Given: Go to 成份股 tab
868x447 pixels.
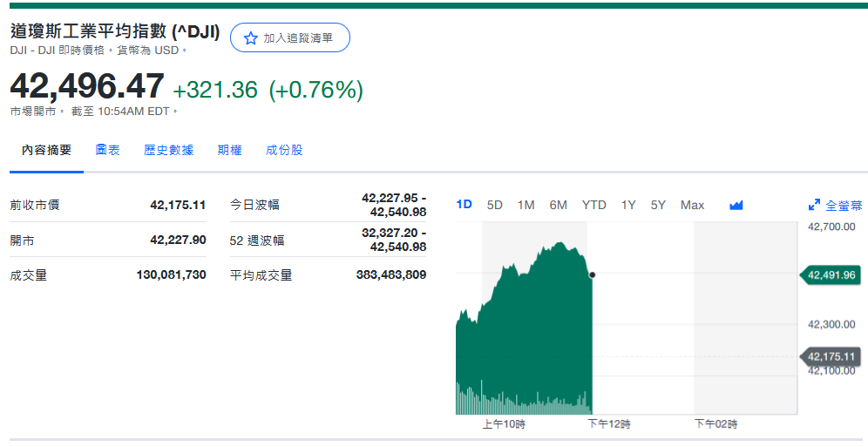Looking at the screenshot, I should (x=284, y=150).
